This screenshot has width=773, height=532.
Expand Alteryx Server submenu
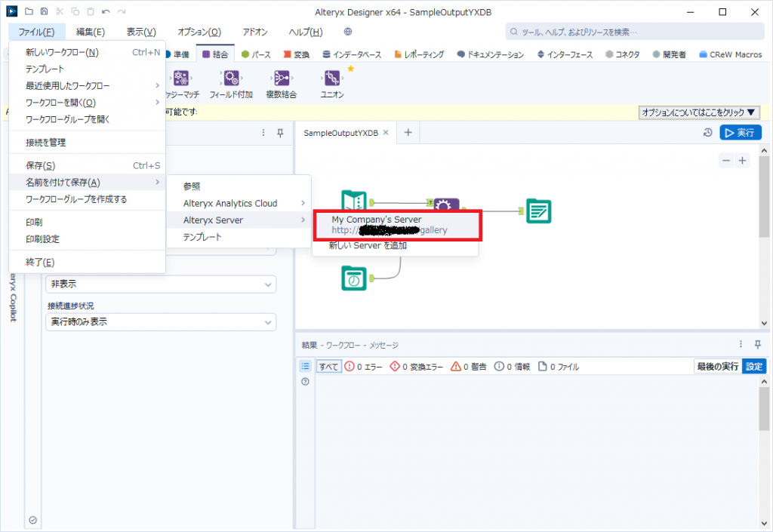(239, 220)
